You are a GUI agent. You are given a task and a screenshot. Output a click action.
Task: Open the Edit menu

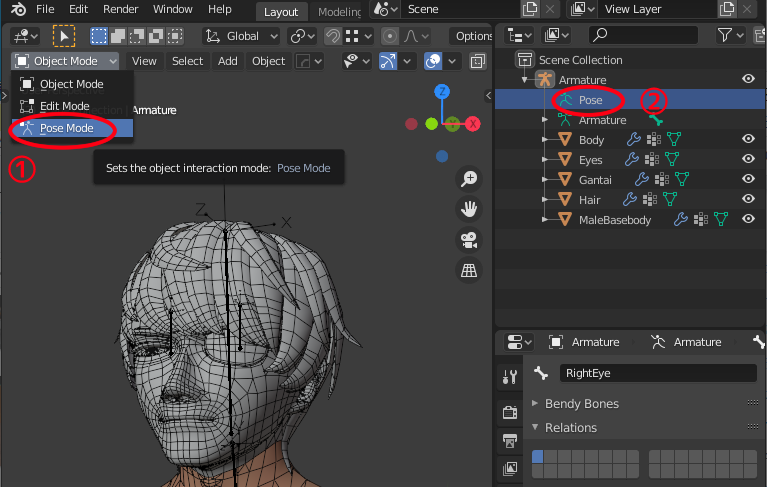(78, 9)
